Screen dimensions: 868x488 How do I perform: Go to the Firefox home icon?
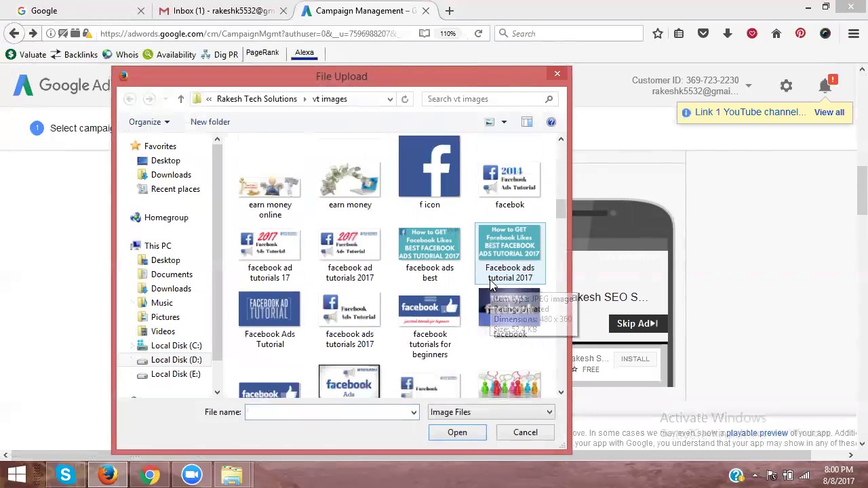click(776, 33)
